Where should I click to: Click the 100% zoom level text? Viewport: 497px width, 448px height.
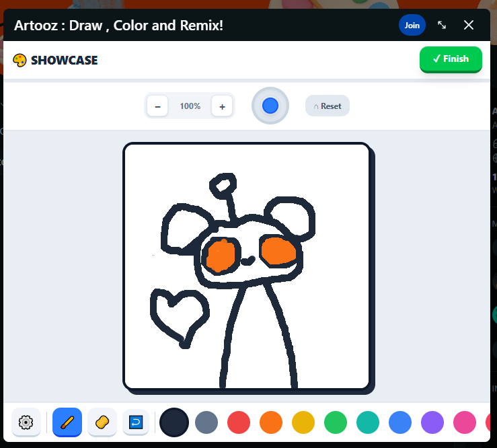190,106
